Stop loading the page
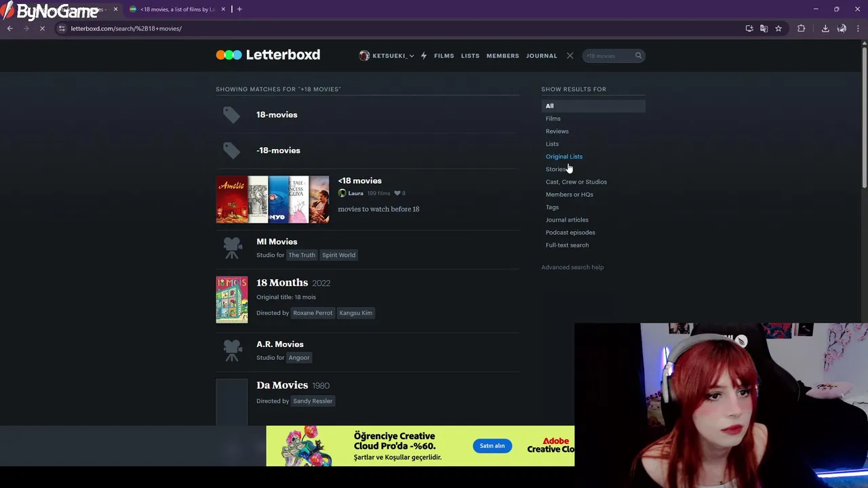Viewport: 868px width, 488px height. pos(42,28)
